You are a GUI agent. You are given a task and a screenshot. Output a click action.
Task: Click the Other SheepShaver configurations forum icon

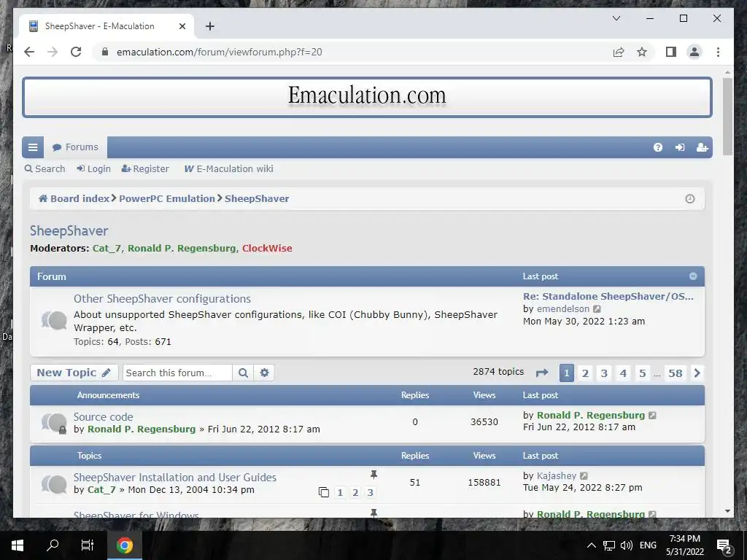coord(54,320)
